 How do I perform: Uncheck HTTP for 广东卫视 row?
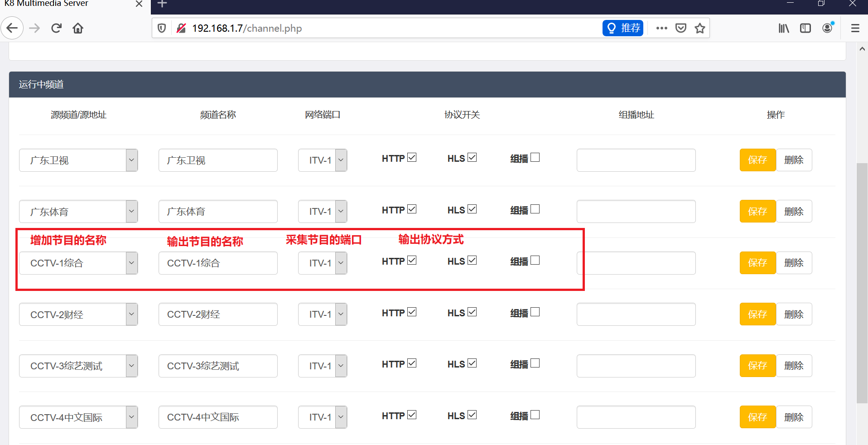[412, 158]
